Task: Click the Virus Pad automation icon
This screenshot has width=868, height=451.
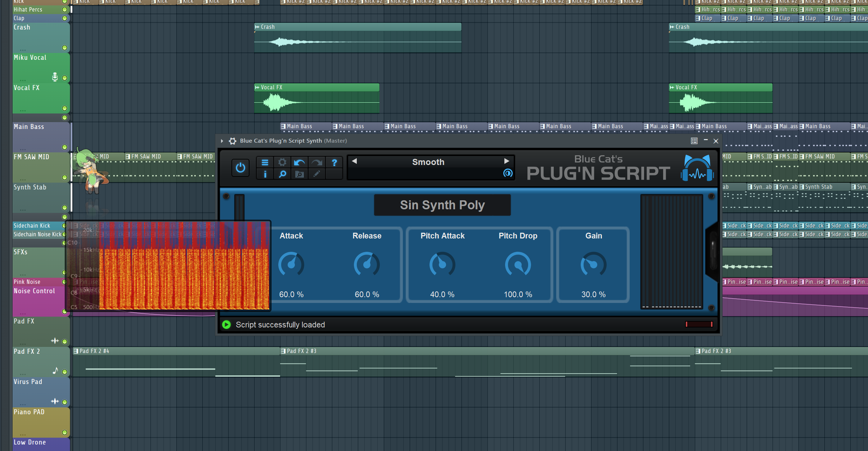Action: pos(55,401)
